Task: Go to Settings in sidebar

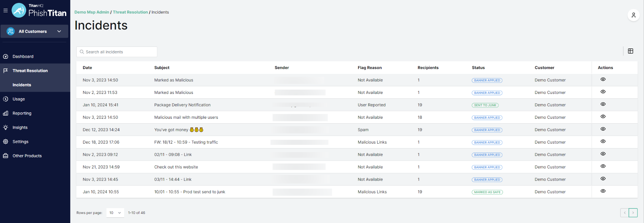Action: point(20,142)
